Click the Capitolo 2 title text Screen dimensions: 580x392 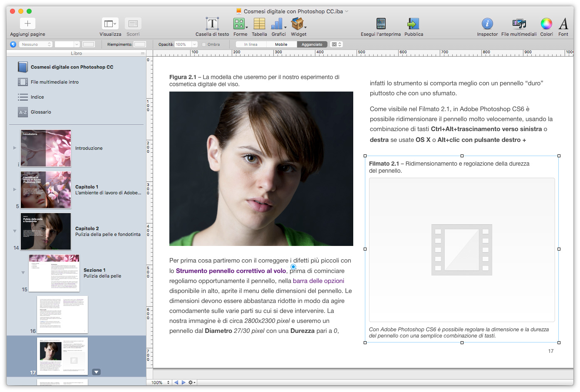click(87, 228)
